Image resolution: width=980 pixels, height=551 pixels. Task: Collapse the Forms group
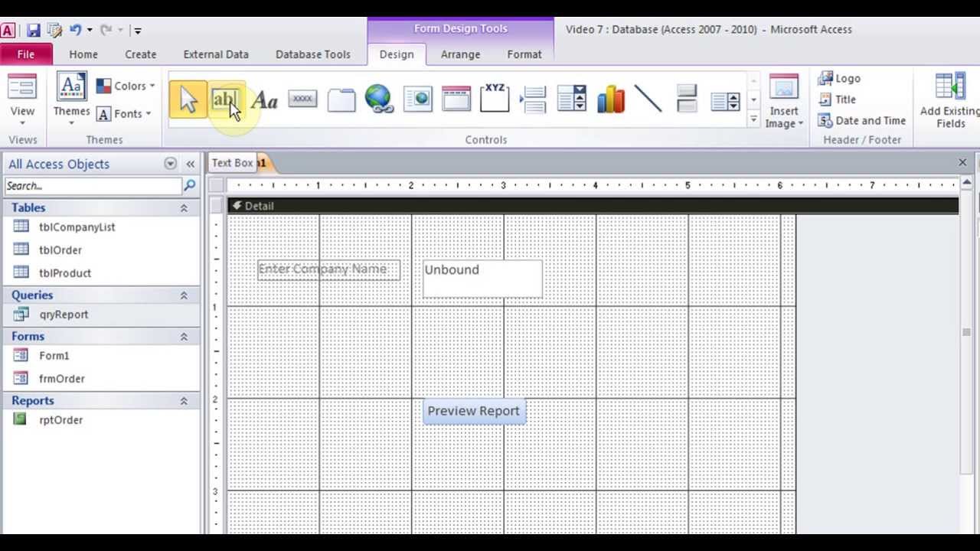(x=184, y=337)
